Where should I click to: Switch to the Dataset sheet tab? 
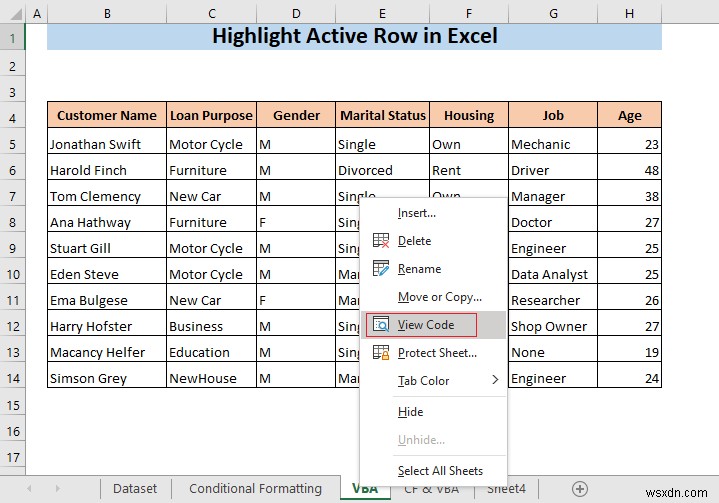tap(135, 489)
